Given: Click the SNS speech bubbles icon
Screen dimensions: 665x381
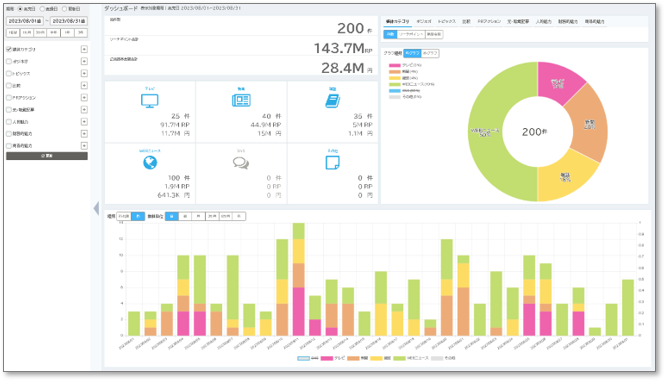Looking at the screenshot, I should 241,163.
